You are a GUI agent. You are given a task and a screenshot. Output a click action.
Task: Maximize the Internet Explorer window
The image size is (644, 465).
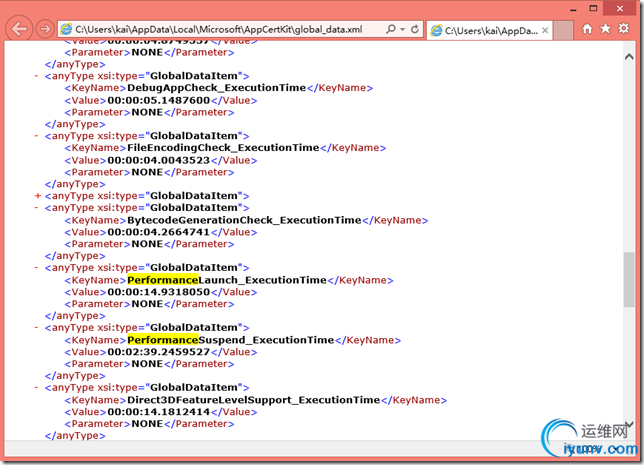tap(593, 9)
